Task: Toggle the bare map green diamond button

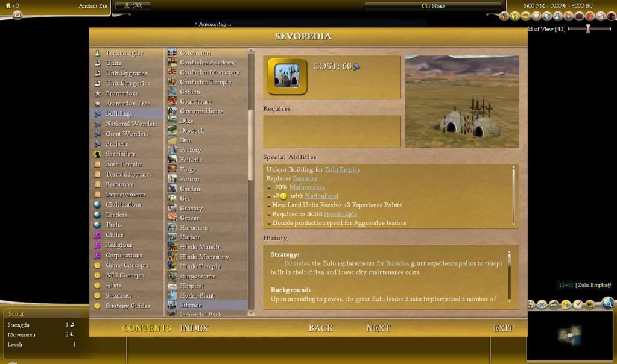Action: coord(554,304)
